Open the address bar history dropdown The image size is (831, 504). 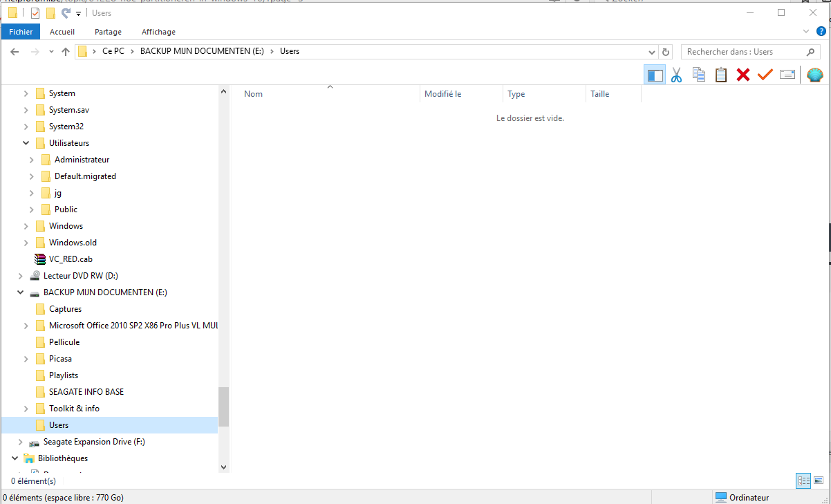(x=651, y=52)
